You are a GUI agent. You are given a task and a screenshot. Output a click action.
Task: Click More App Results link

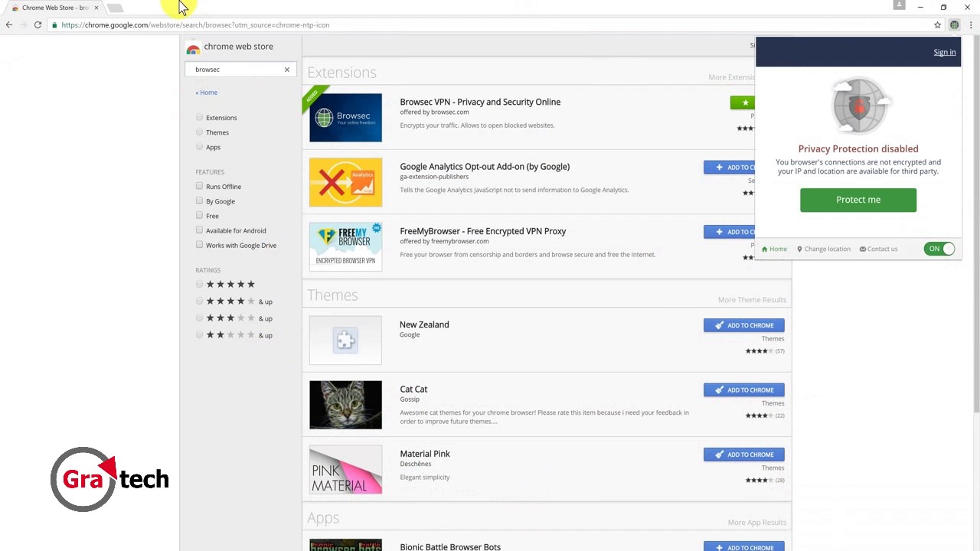point(756,523)
